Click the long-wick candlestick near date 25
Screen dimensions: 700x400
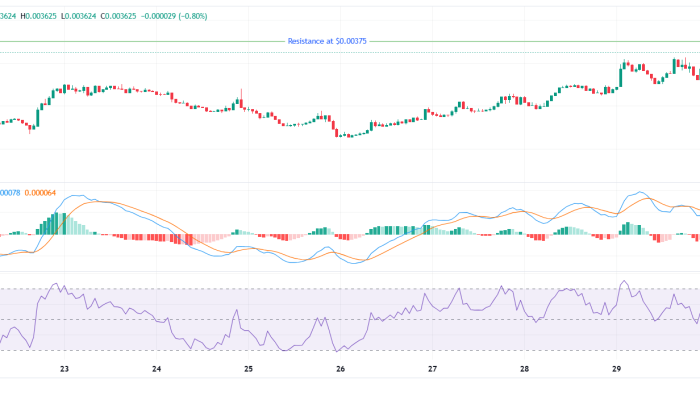point(241,99)
